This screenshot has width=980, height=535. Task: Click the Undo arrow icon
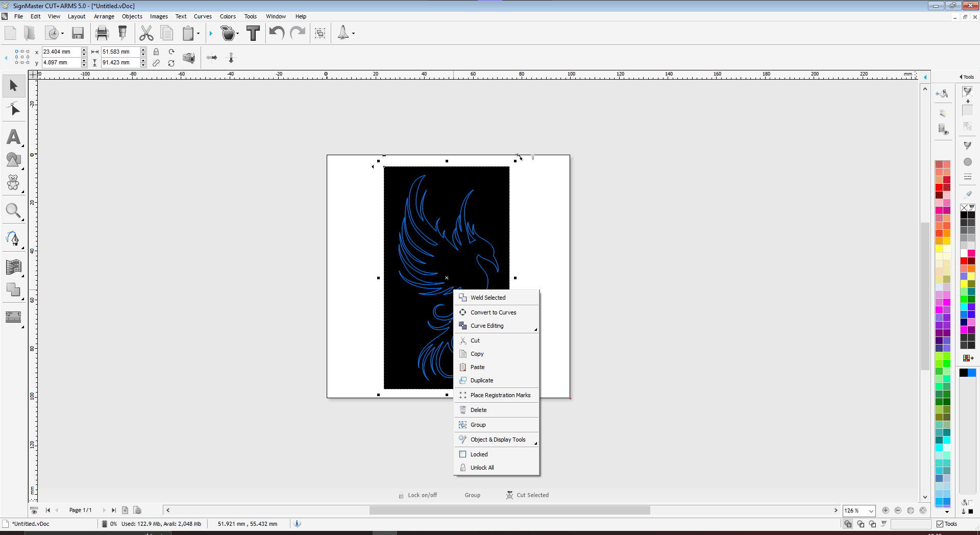(277, 34)
